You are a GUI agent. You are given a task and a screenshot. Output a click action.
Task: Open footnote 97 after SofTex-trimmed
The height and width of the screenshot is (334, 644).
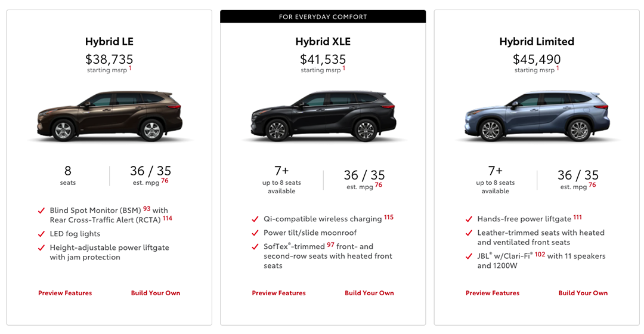(330, 245)
